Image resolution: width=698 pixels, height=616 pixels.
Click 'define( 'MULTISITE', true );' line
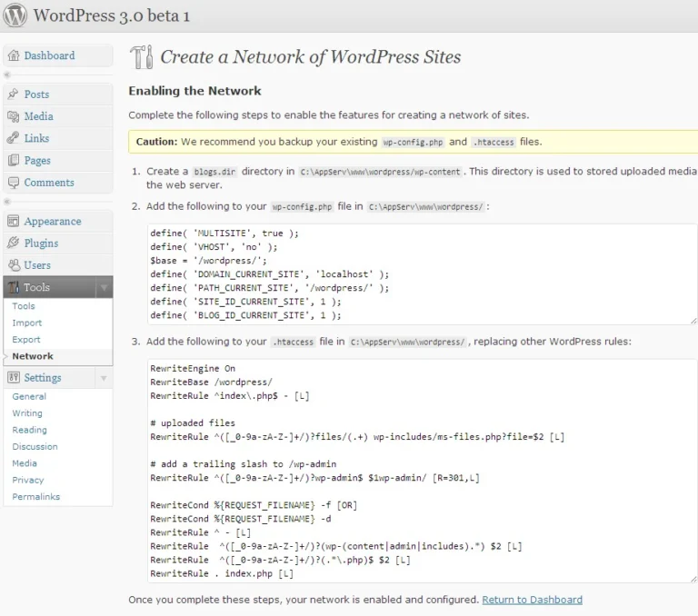pyautogui.click(x=224, y=233)
